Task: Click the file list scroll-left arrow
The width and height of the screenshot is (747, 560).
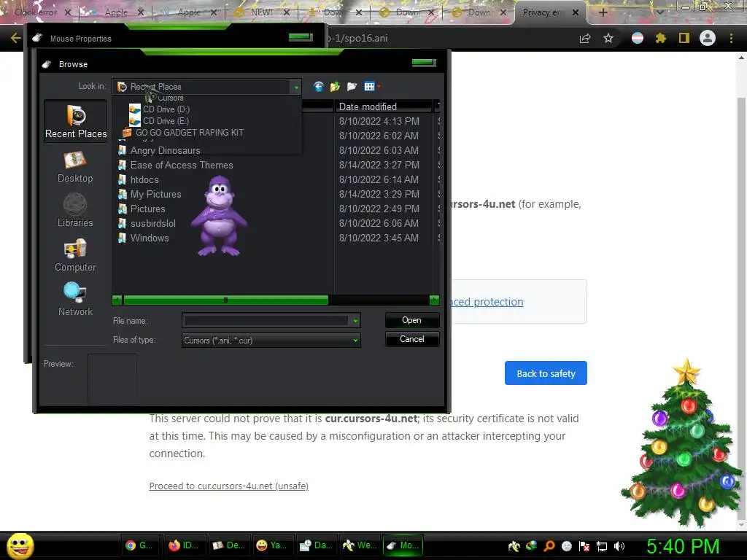Action: 117,300
